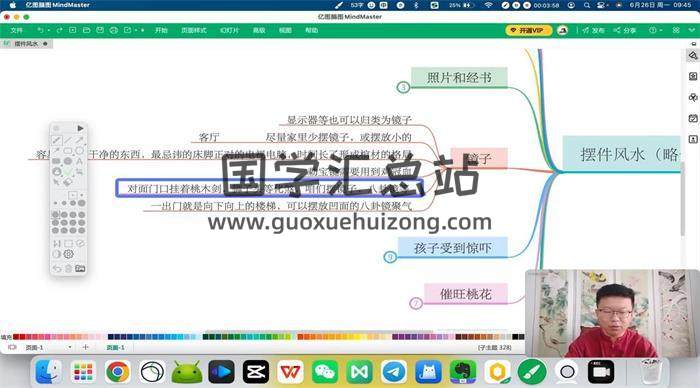Image resolution: width=700 pixels, height=388 pixels.
Task: Click the redo arrow in the top toolbar
Action: [x=59, y=30]
